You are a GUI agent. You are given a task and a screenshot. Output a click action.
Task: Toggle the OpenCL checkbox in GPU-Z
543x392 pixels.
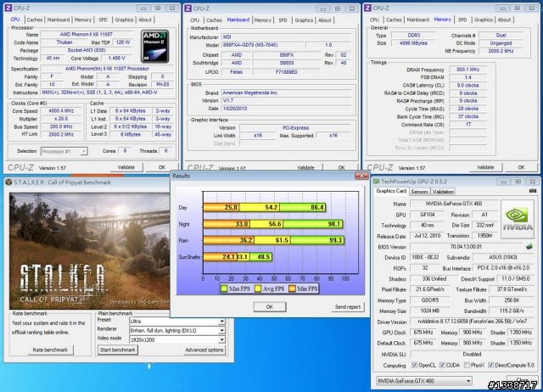(x=414, y=365)
